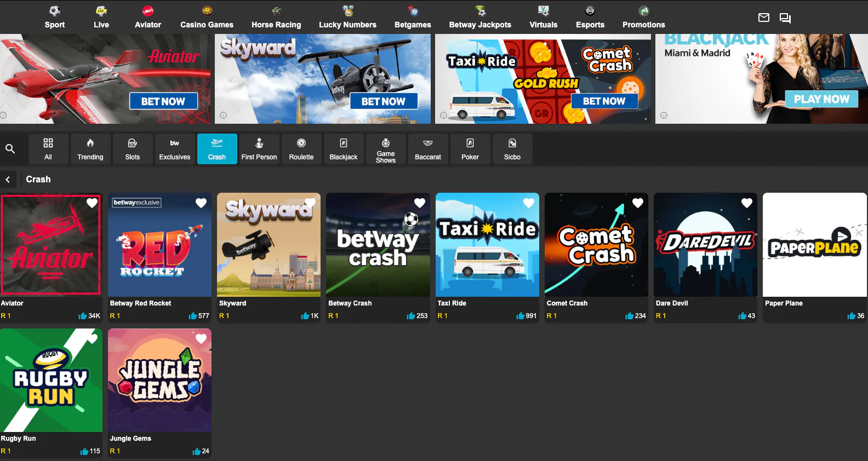Like Rugby Run using its thumbs-up icon
The height and width of the screenshot is (461, 868).
84,452
